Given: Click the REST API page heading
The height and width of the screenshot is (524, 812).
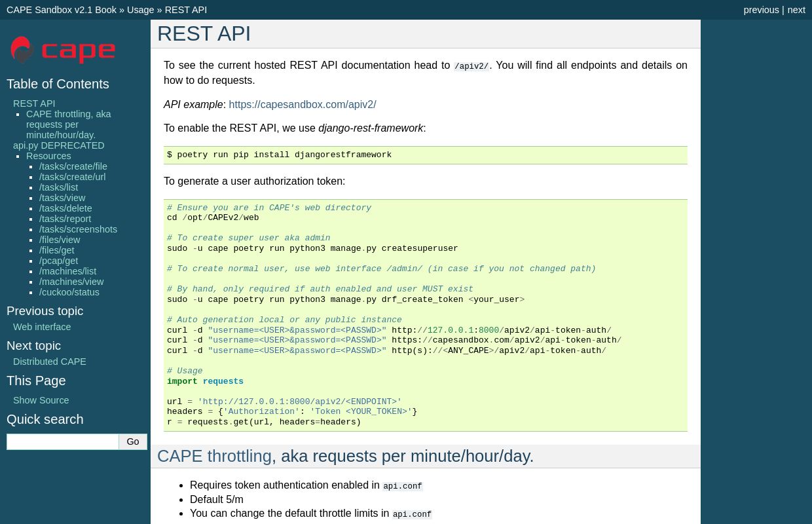Looking at the screenshot, I should click(x=204, y=33).
